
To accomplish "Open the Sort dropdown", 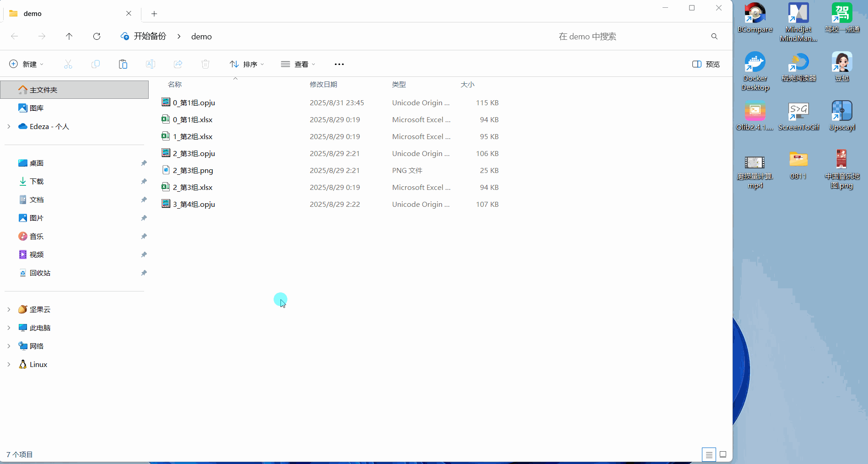I will coord(247,64).
